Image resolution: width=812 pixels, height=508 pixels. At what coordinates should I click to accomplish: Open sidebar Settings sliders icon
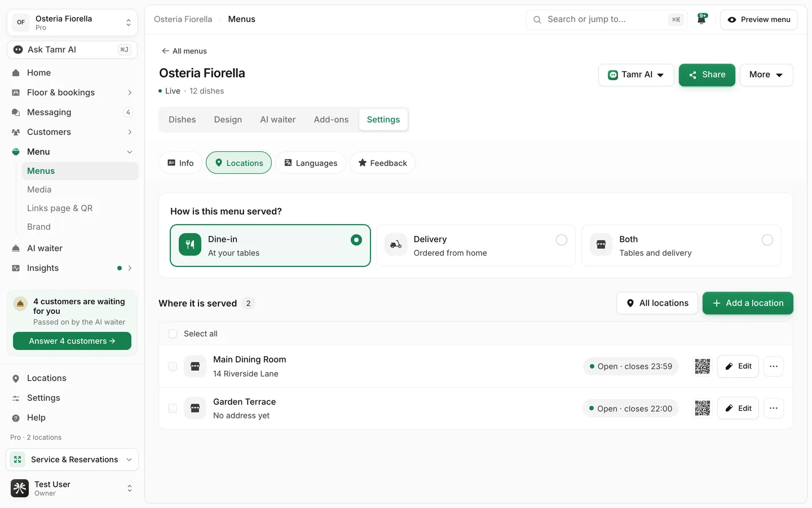(x=16, y=398)
